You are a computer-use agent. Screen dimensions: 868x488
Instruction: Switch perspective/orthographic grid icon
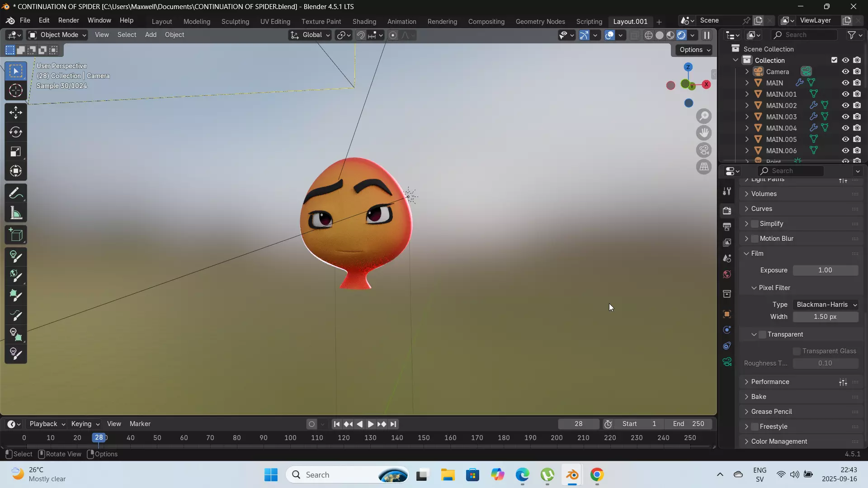pyautogui.click(x=704, y=167)
